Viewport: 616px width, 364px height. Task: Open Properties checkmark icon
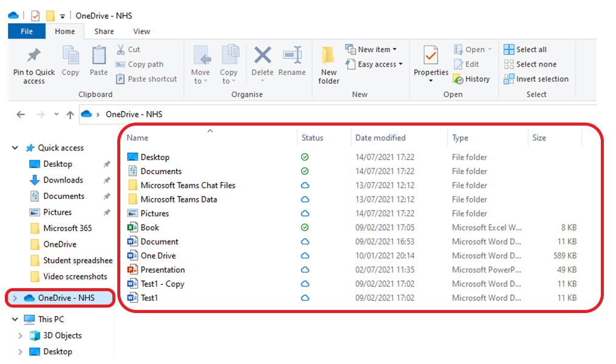[431, 55]
